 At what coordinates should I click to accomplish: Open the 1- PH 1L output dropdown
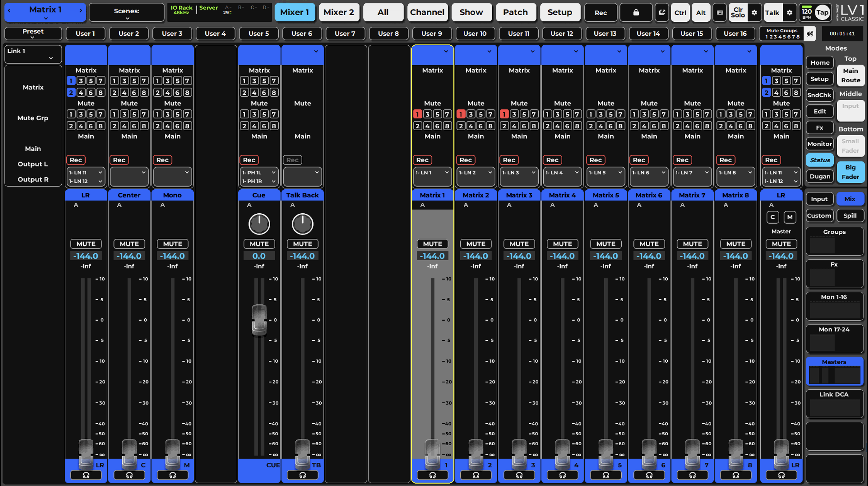[259, 173]
